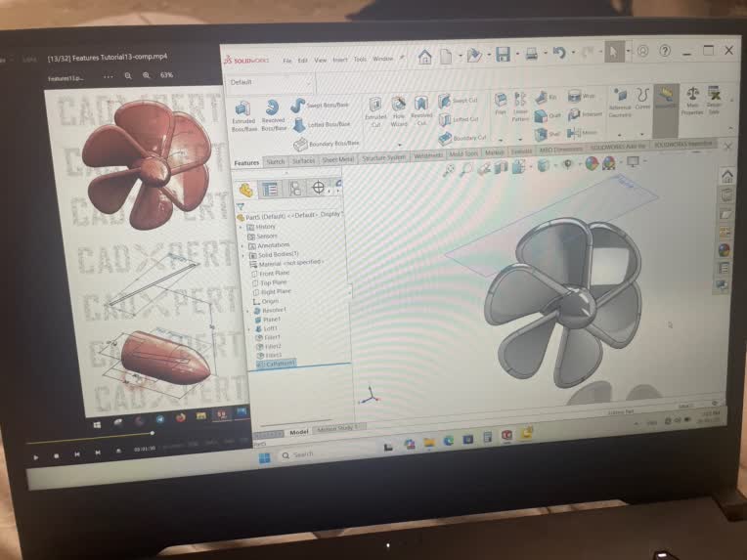Expand the Loft1 feature node

click(249, 329)
